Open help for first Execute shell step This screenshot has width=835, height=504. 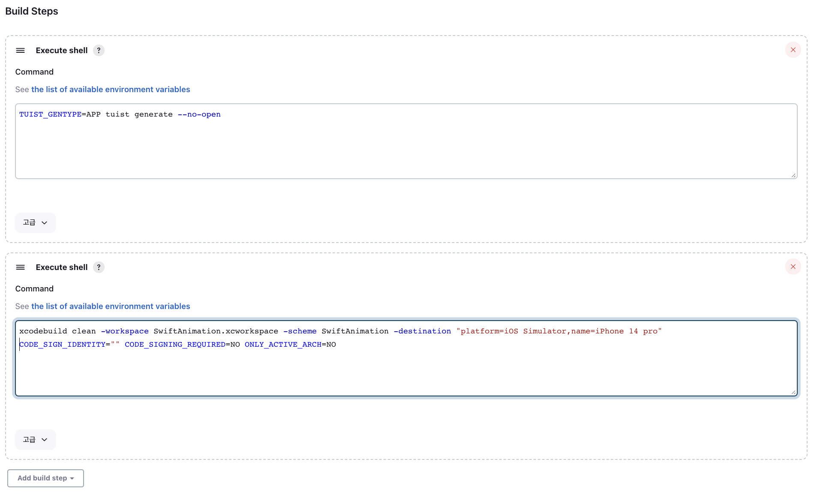(x=99, y=51)
